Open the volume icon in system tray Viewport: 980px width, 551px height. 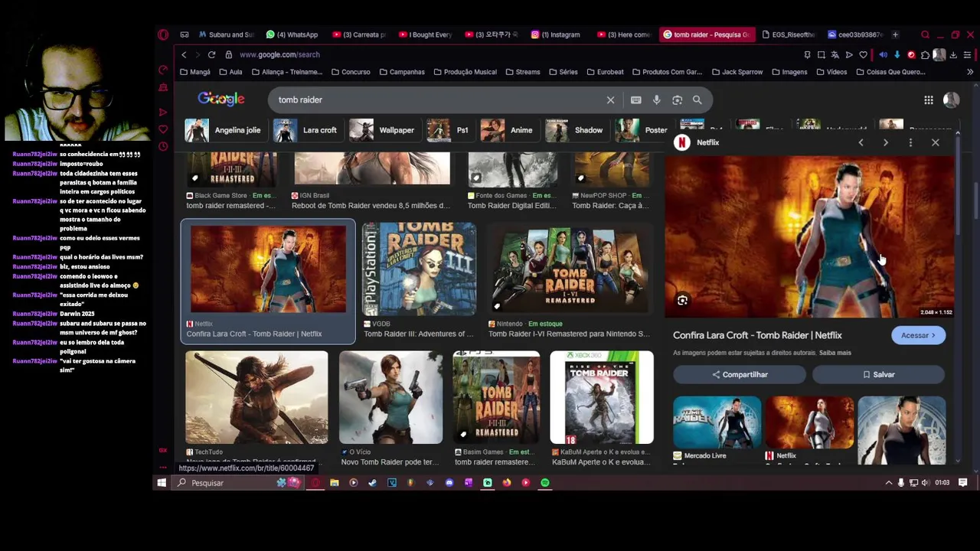tap(925, 483)
